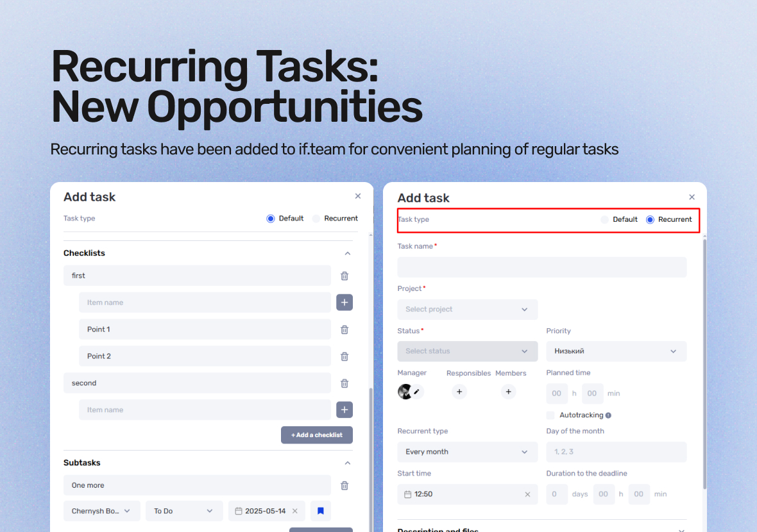Click the 12:50 start time field
The image size is (757, 532).
point(467,494)
